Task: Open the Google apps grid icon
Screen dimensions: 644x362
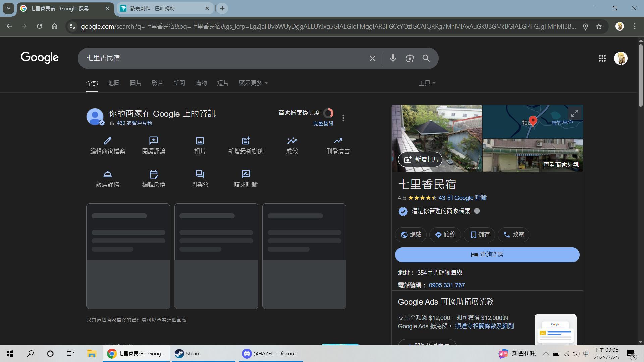Action: (x=602, y=59)
